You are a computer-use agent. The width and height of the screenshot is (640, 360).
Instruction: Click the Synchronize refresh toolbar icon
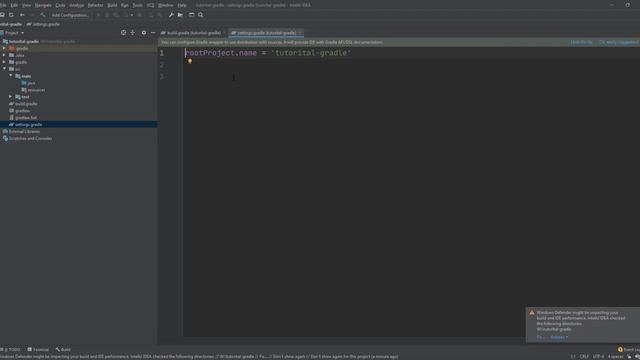point(11,15)
